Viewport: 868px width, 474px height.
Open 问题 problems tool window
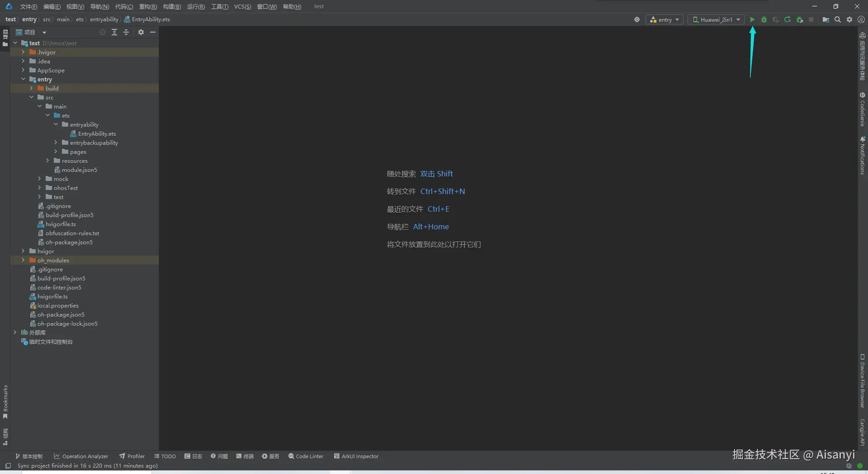(219, 456)
